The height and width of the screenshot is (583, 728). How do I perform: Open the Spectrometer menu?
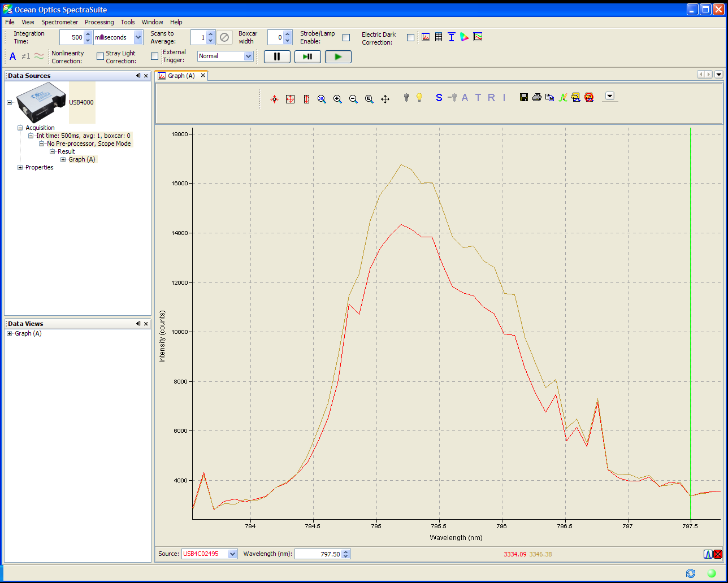tap(59, 22)
